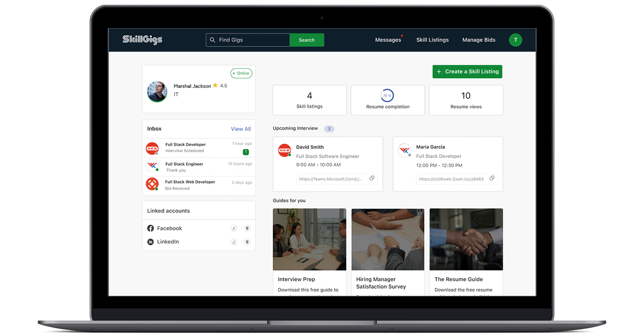Click the SkillGigs logo
Image resolution: width=644 pixels, height=334 pixels.
click(142, 40)
